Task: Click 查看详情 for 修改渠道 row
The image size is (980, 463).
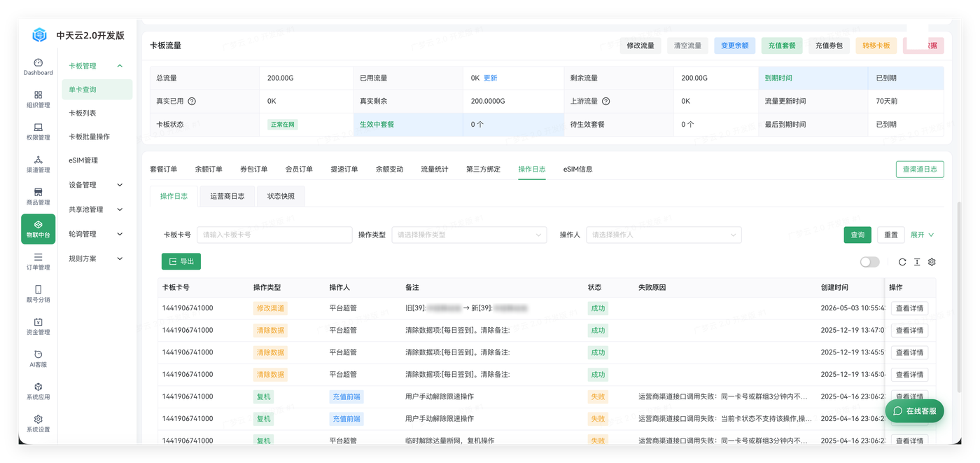Action: point(909,308)
